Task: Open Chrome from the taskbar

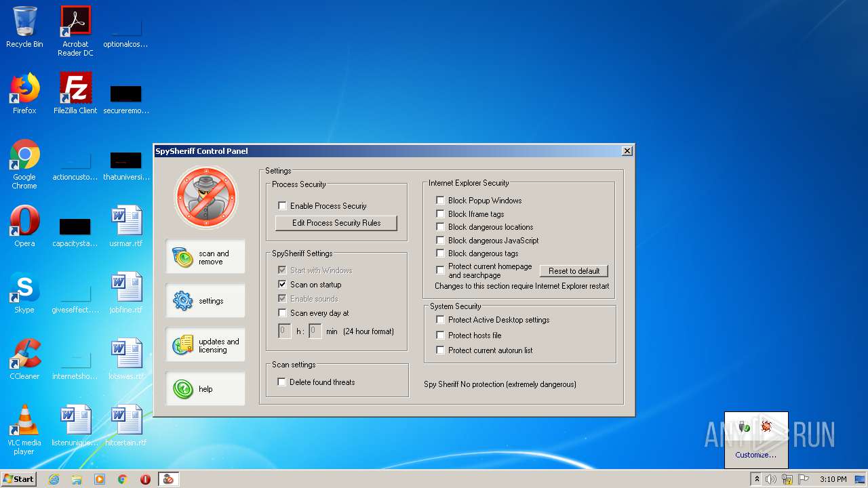Action: click(x=123, y=479)
